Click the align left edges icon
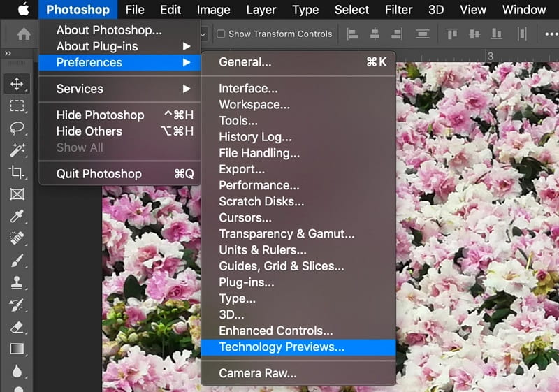This screenshot has height=392, width=559. (x=352, y=34)
